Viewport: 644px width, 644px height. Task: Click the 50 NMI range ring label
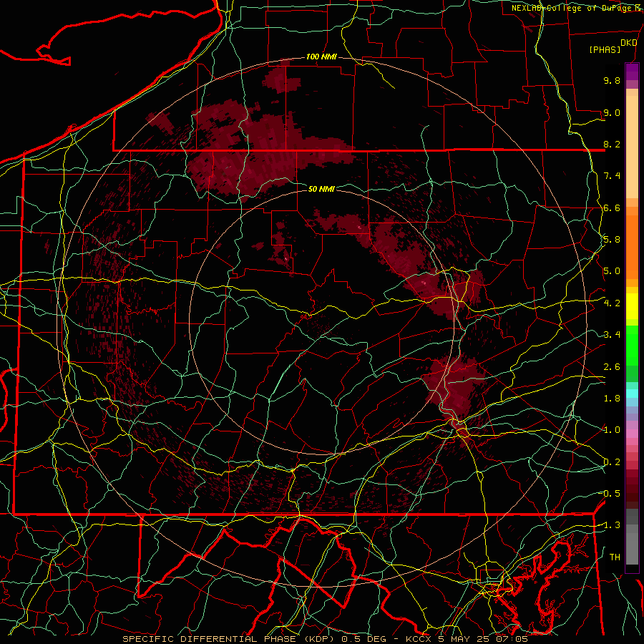321,189
